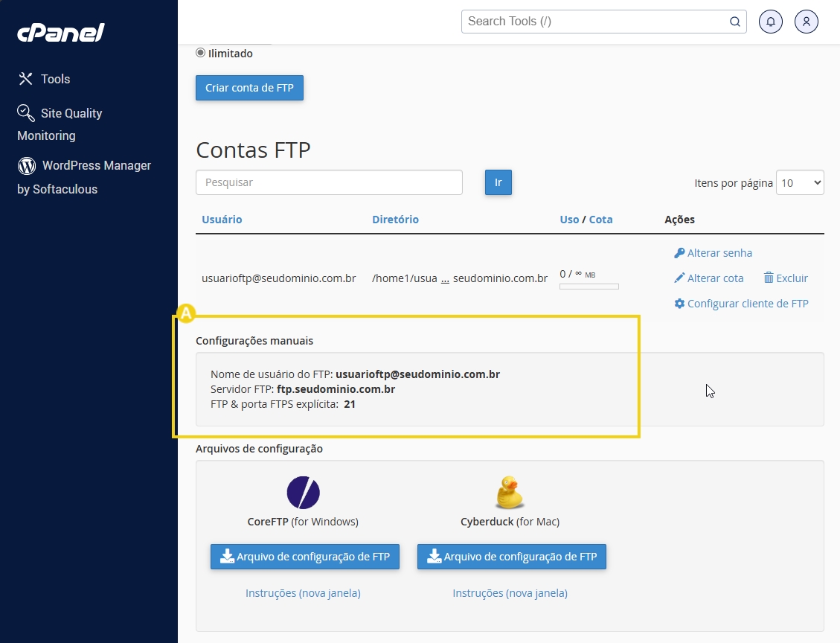Open Cyberduck Instruções (nova janela)

click(x=510, y=593)
